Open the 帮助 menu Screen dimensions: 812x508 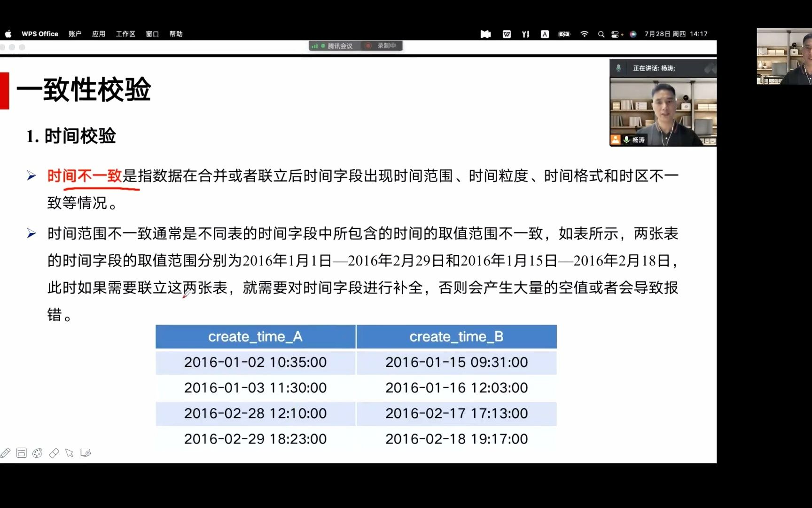coord(176,34)
